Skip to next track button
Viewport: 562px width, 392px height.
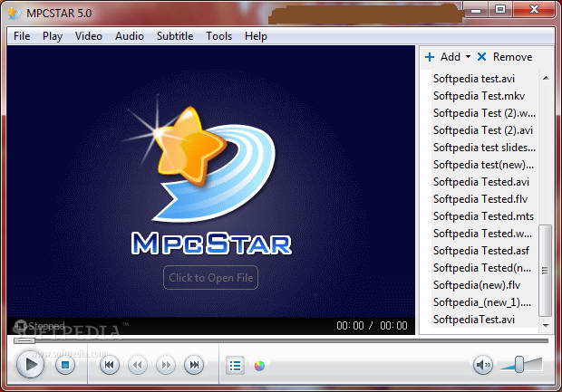coord(194,365)
